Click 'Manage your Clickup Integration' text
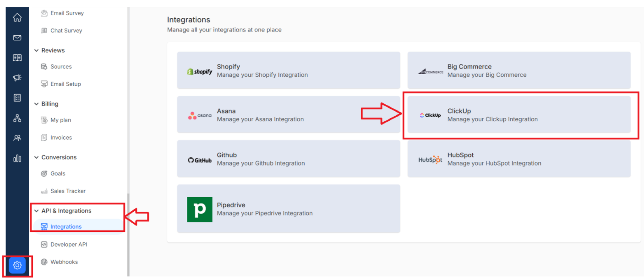The image size is (644, 279). point(492,119)
